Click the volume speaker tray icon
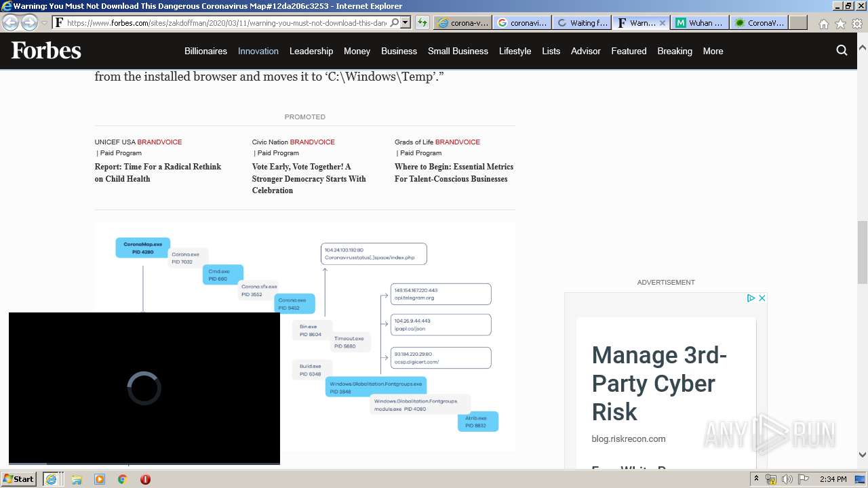This screenshot has height=488, width=868. pos(787,479)
